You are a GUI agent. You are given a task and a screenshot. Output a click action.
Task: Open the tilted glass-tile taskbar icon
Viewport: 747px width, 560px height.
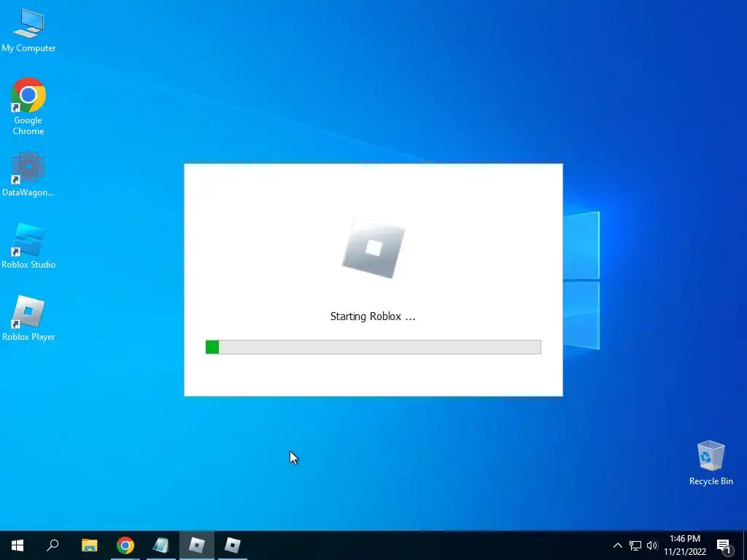point(161,545)
